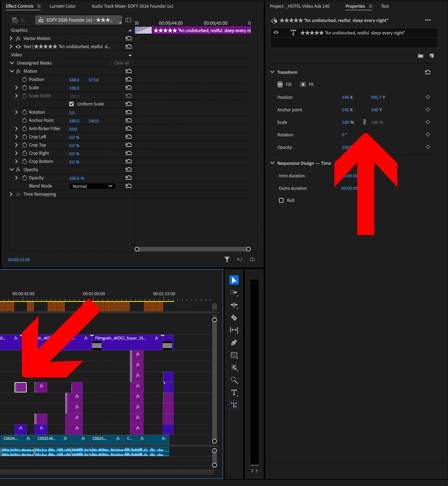Click the play-only-audio icon in Effect Controls

[240, 259]
